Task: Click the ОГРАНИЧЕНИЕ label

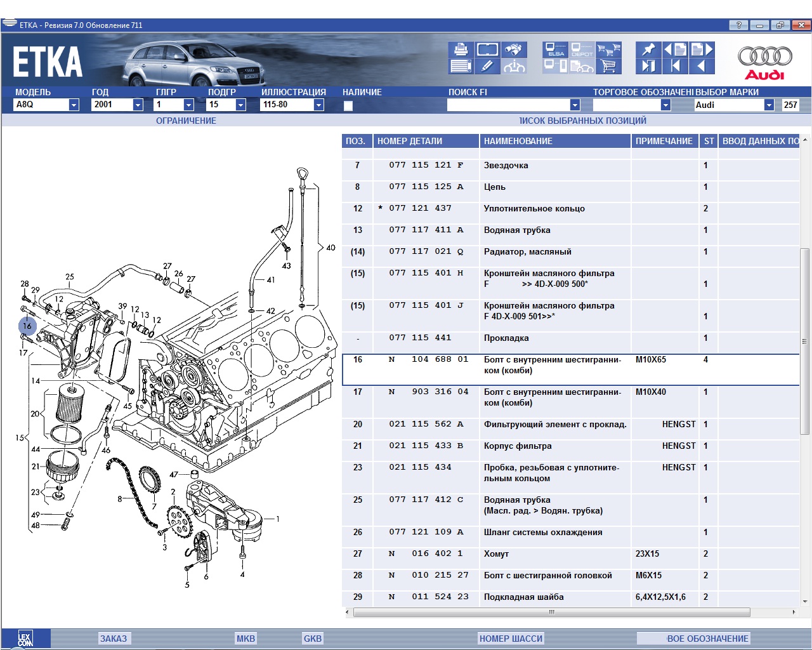Action: [186, 121]
